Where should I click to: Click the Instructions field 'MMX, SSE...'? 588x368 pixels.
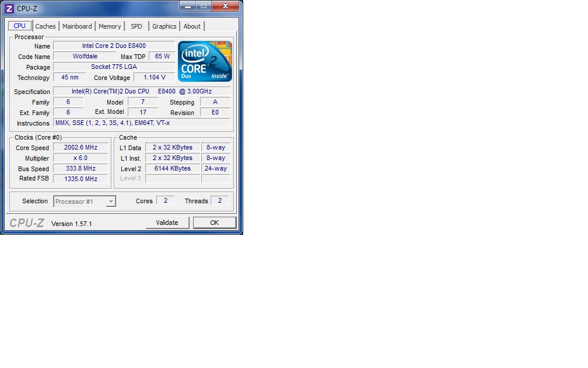point(142,123)
